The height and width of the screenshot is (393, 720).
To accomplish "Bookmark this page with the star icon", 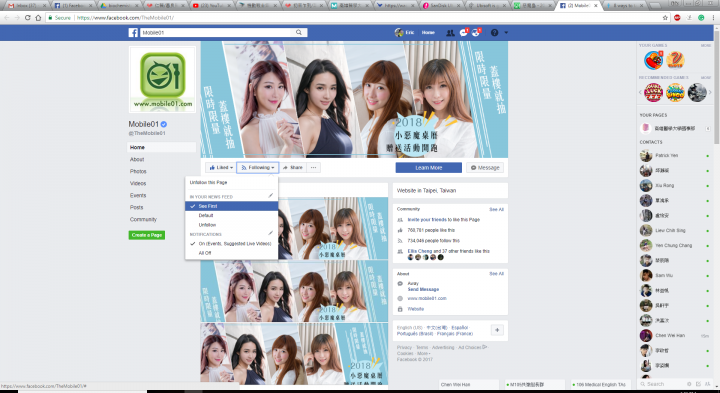I will (665, 18).
